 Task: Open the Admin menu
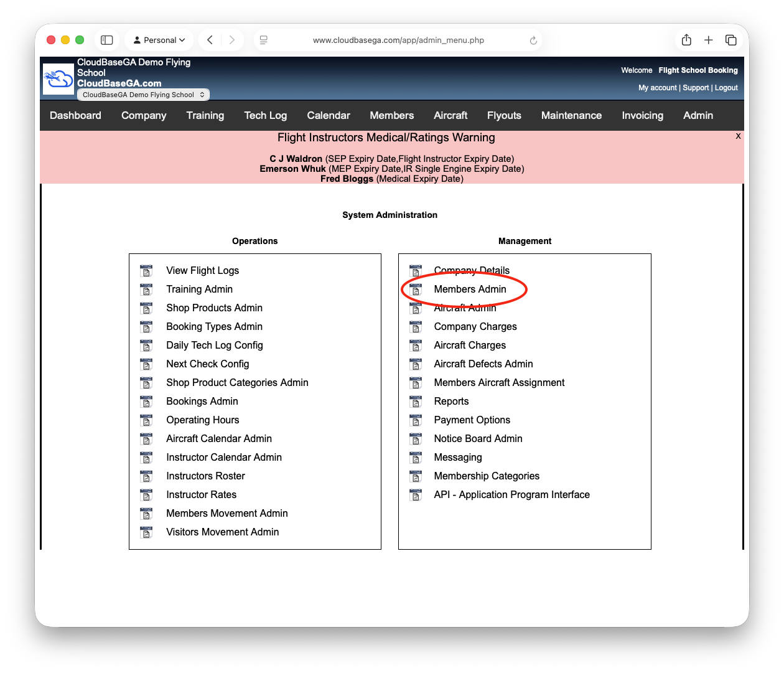[698, 115]
